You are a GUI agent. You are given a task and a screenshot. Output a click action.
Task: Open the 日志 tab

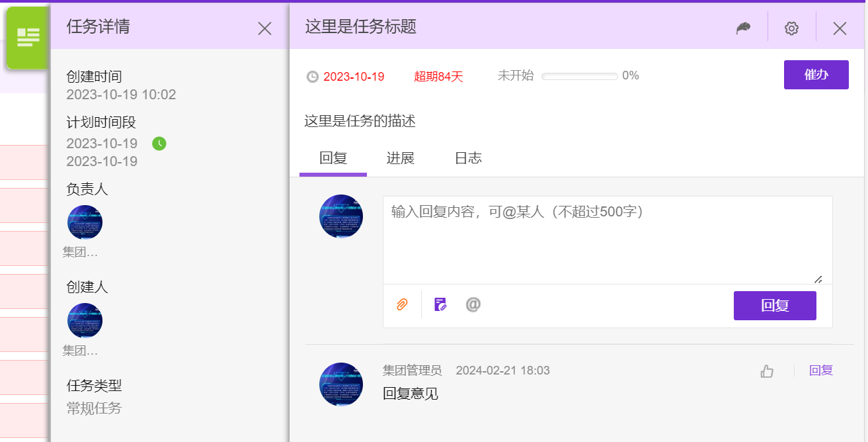pos(468,158)
